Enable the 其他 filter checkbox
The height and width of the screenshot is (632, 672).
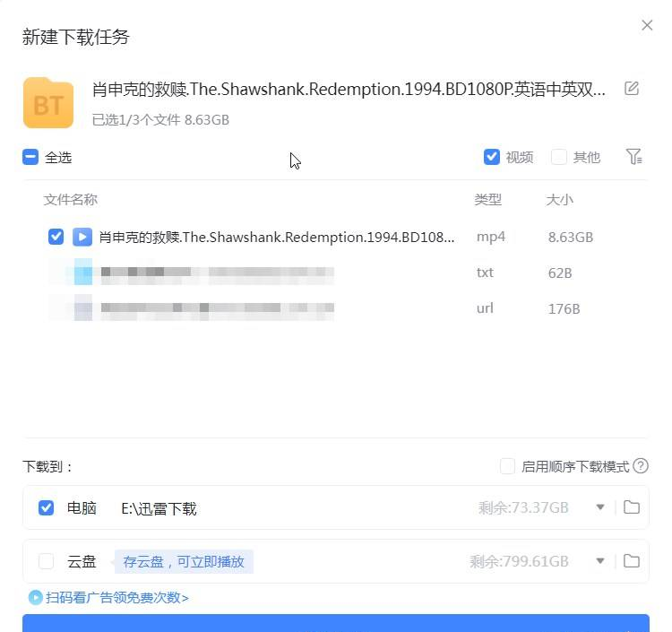pos(559,157)
